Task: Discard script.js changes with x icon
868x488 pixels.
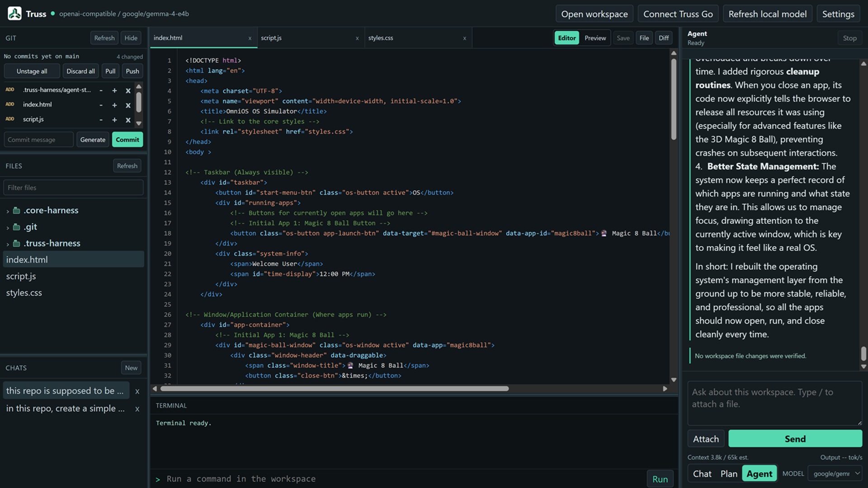Action: click(x=128, y=120)
